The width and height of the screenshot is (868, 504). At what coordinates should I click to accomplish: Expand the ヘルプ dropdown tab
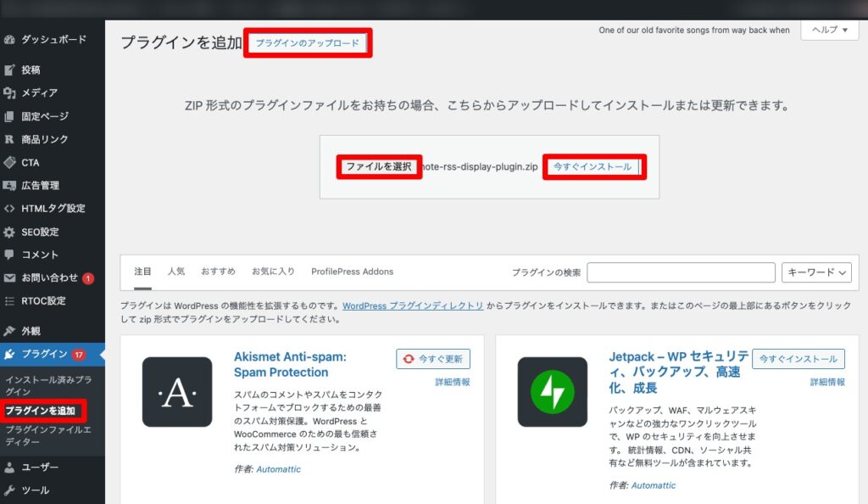point(829,30)
